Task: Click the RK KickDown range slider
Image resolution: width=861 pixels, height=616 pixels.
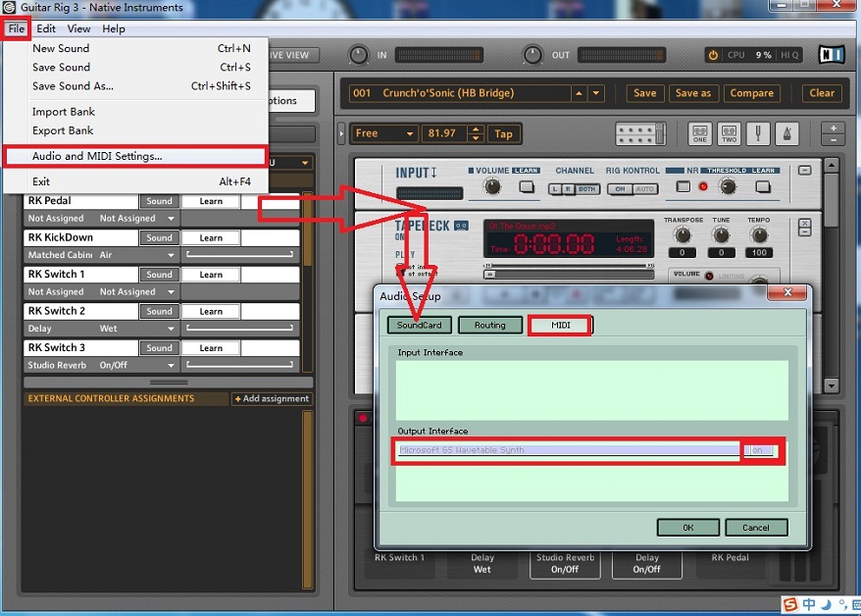Action: point(239,254)
